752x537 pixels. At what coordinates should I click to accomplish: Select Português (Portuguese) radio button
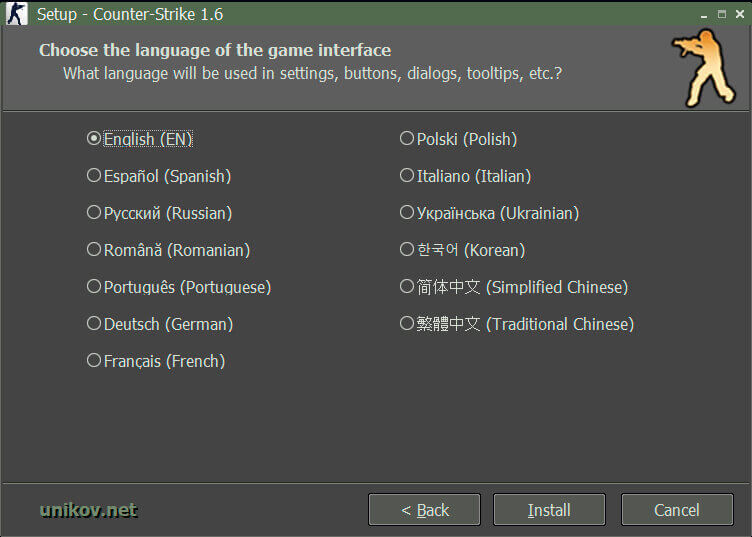(x=95, y=287)
